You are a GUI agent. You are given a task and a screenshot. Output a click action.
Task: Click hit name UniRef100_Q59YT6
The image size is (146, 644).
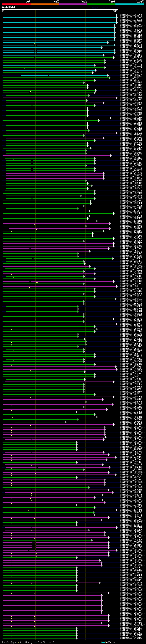tap(131, 349)
